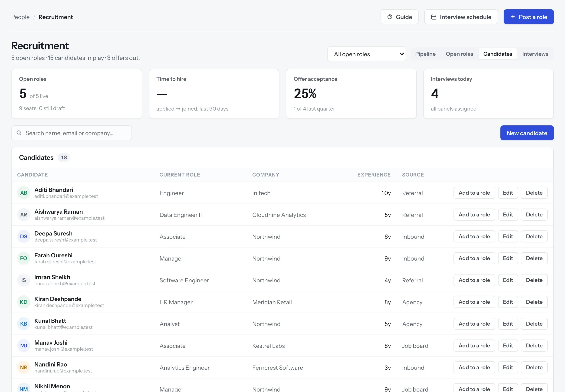Click the KD avatar for Kiran Deshpande

coord(24,302)
